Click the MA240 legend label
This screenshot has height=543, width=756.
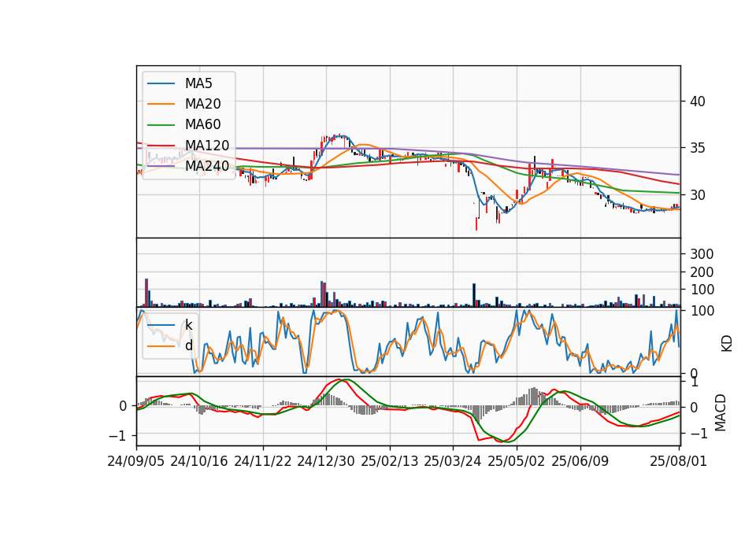coord(207,166)
